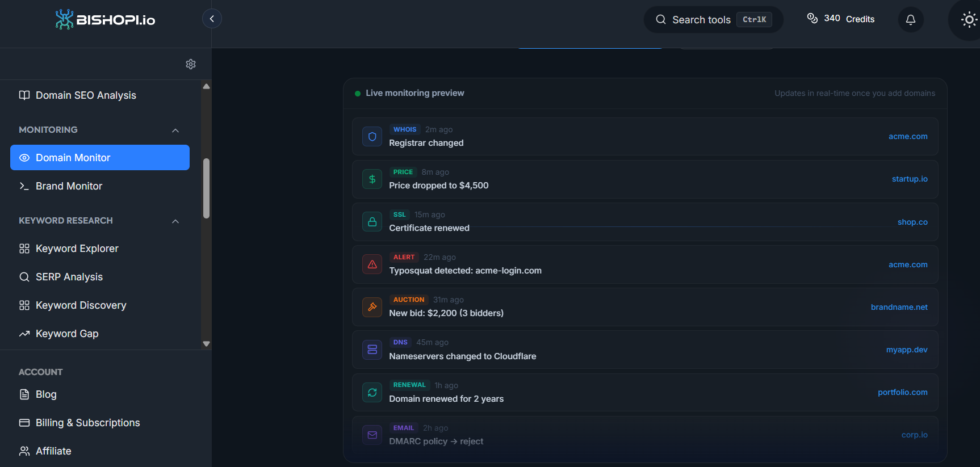
Task: Click the Affiliate people icon
Action: tap(24, 451)
